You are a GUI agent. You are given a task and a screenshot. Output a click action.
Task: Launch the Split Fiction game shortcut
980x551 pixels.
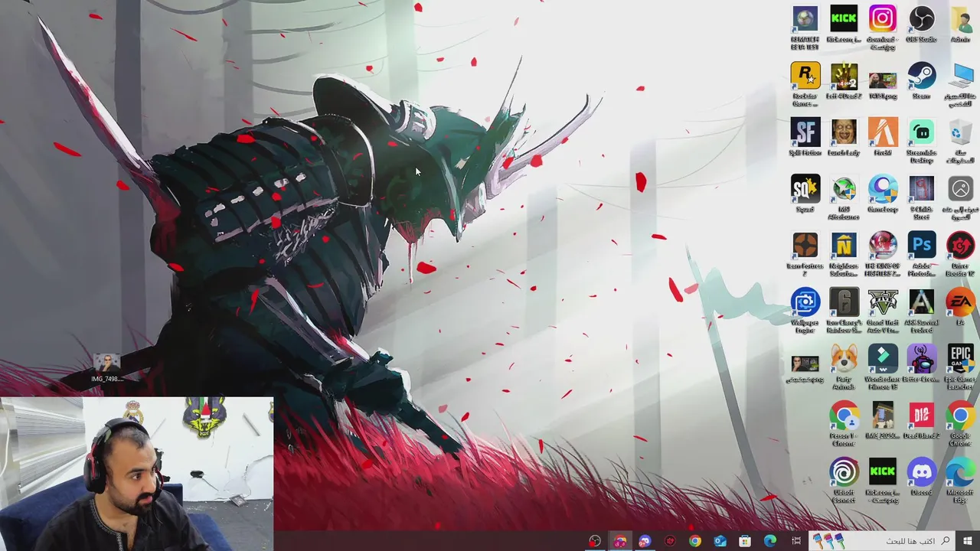point(805,137)
